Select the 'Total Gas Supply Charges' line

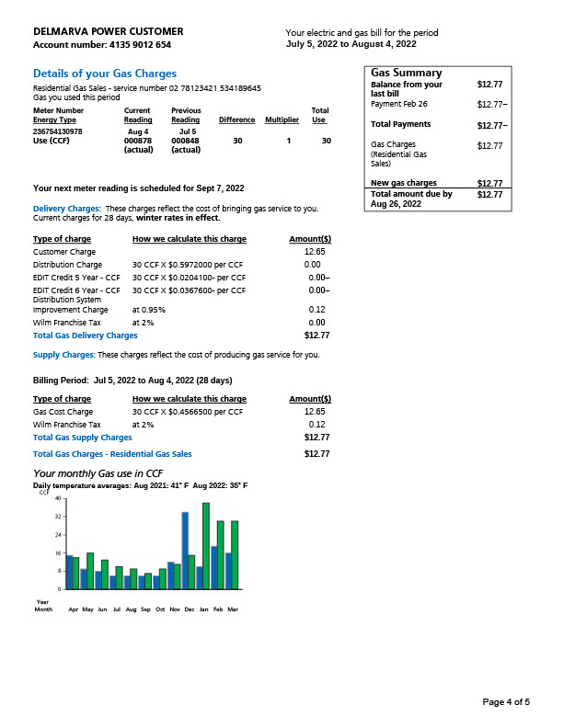(x=82, y=438)
